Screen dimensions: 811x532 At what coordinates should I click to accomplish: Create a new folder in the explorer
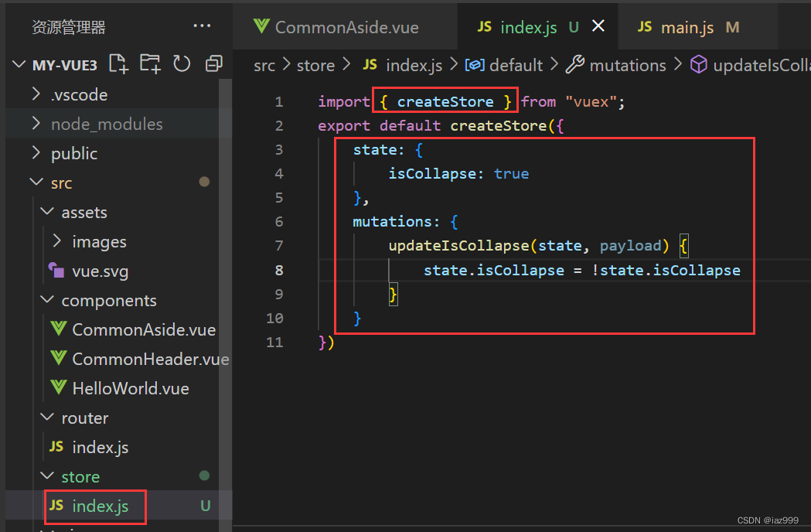point(149,64)
